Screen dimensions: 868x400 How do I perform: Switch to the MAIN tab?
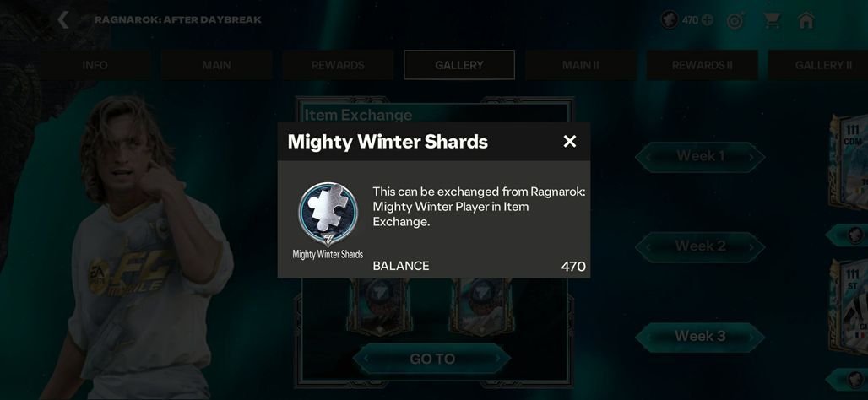(216, 65)
